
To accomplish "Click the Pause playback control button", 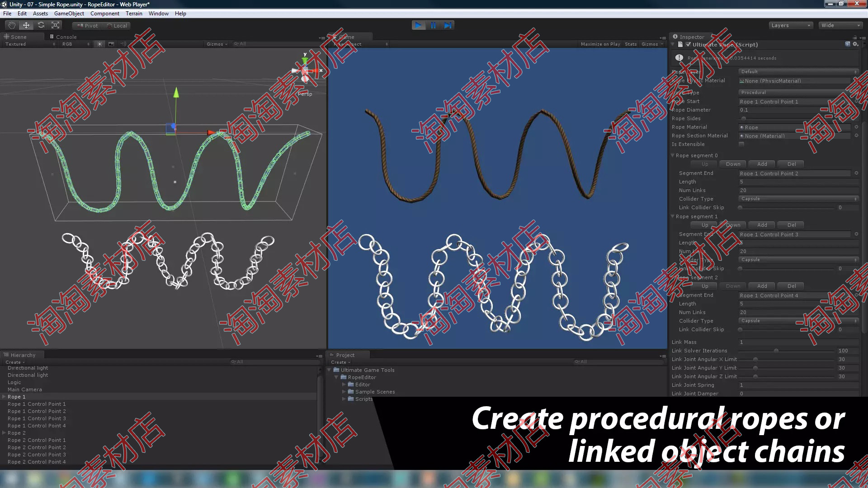I will [x=434, y=25].
